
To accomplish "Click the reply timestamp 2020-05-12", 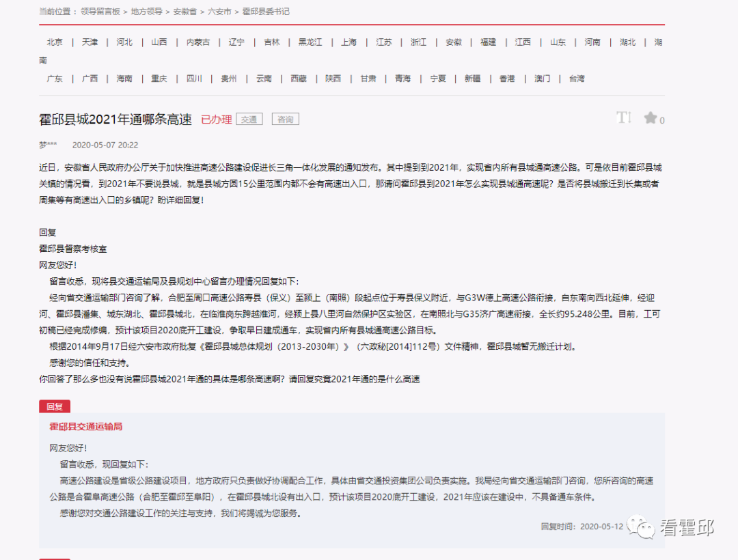I will point(601,527).
